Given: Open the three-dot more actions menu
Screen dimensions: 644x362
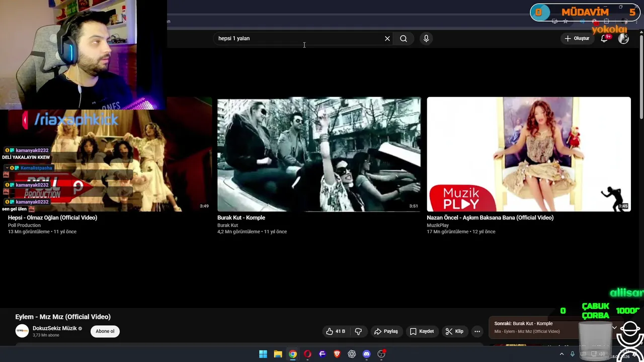Looking at the screenshot, I should 477,331.
